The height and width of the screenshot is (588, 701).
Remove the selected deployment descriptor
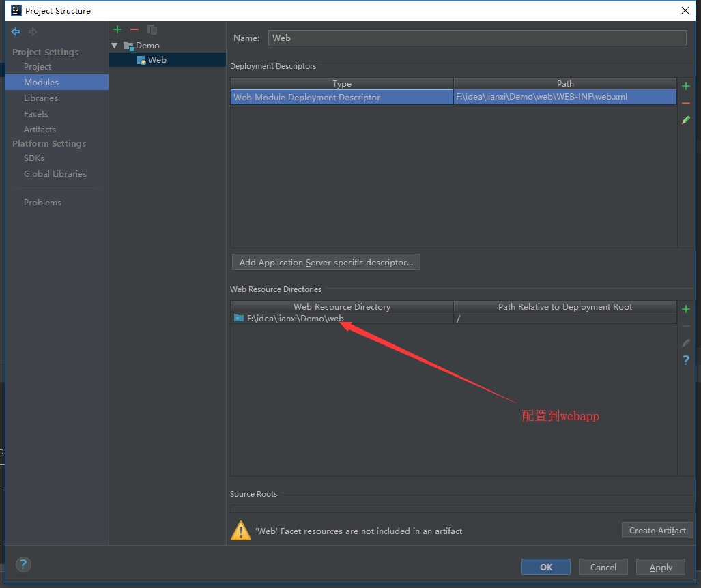pyautogui.click(x=686, y=103)
